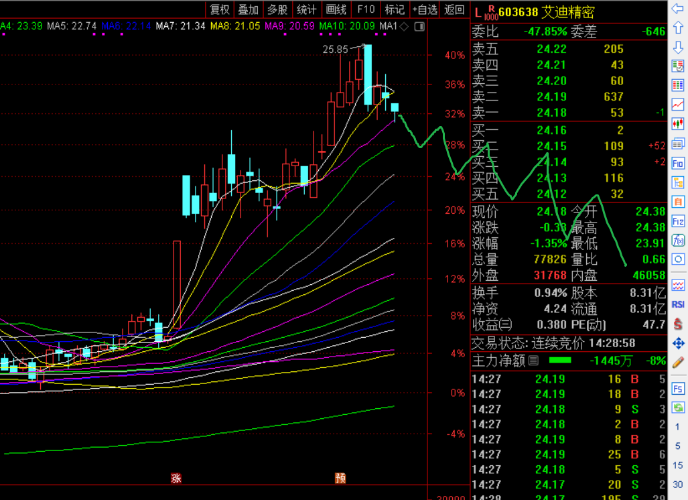Click the back arrow icon in sidebar

(x=678, y=9)
